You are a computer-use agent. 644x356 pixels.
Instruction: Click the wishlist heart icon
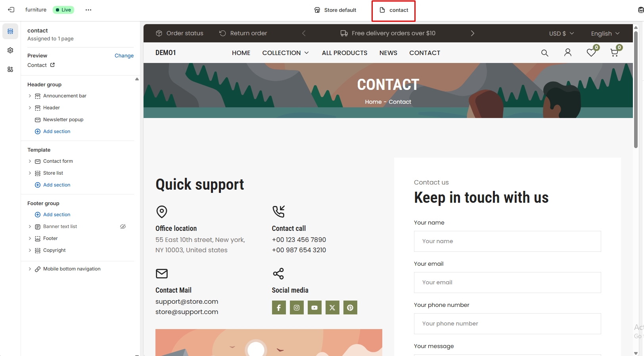click(x=591, y=53)
